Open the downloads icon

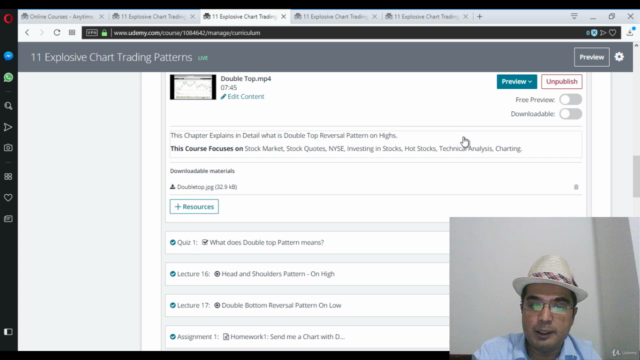pyautogui.click(x=631, y=33)
